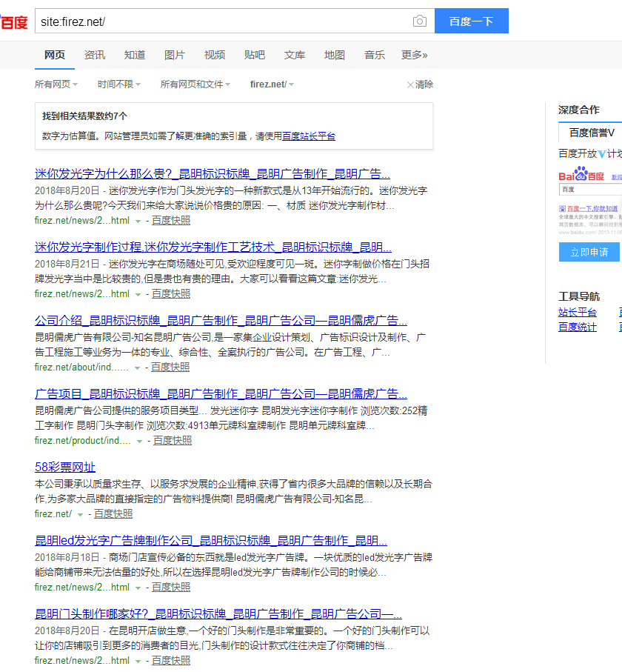622x672 pixels.
Task: Open the 58彩票网址 result link
Action: click(65, 467)
